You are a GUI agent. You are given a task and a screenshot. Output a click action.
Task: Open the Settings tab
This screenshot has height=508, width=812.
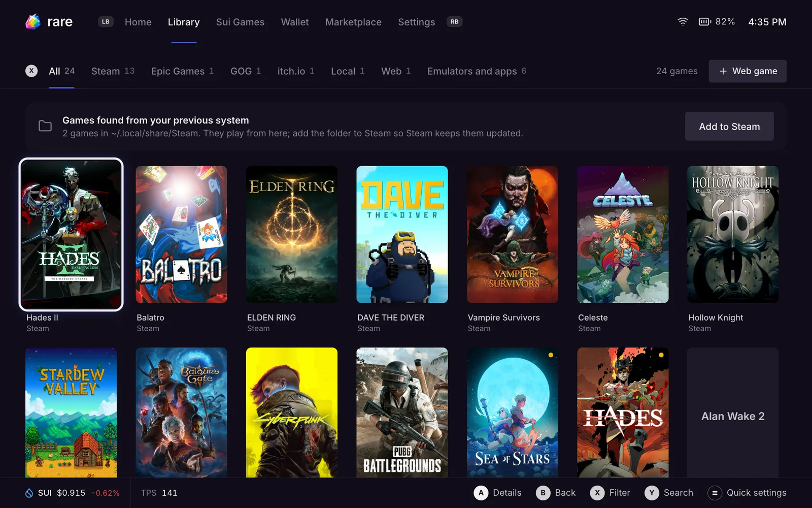click(417, 22)
